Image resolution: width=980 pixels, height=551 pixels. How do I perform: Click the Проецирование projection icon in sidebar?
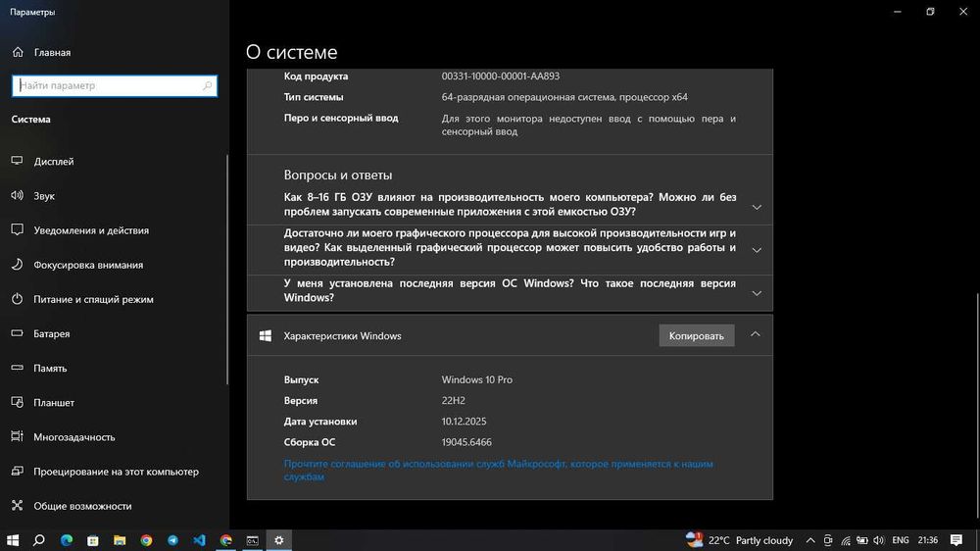click(x=17, y=471)
